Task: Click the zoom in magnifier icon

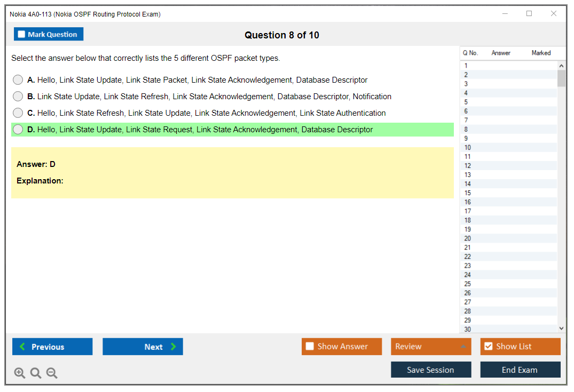Action: (x=20, y=373)
